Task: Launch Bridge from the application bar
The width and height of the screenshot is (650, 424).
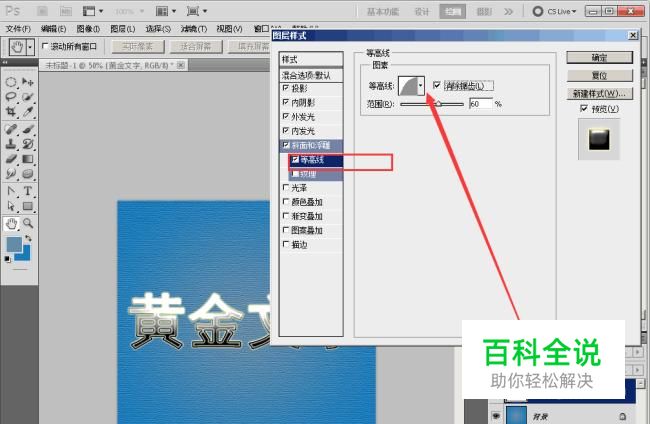Action: (42, 11)
